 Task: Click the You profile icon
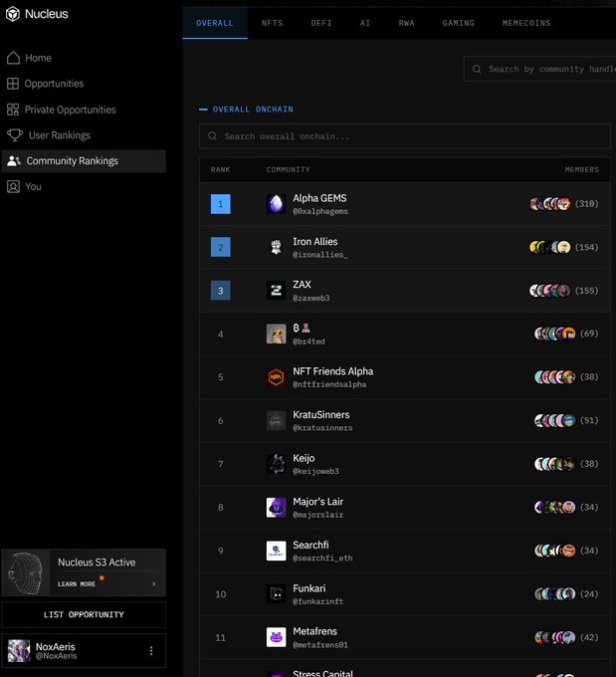click(x=13, y=186)
